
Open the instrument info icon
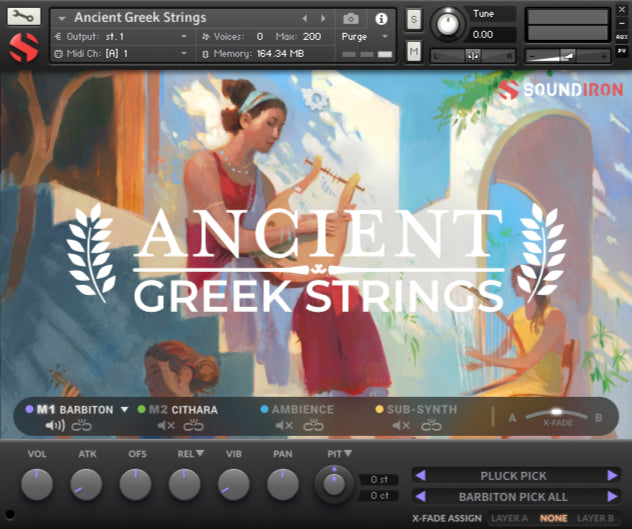pyautogui.click(x=381, y=18)
